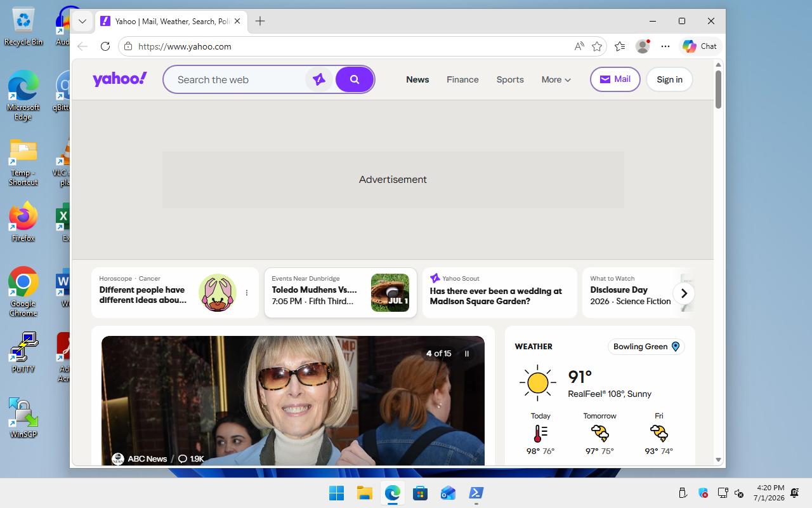Go to the Sports section
Image resolution: width=812 pixels, height=508 pixels.
pos(510,79)
